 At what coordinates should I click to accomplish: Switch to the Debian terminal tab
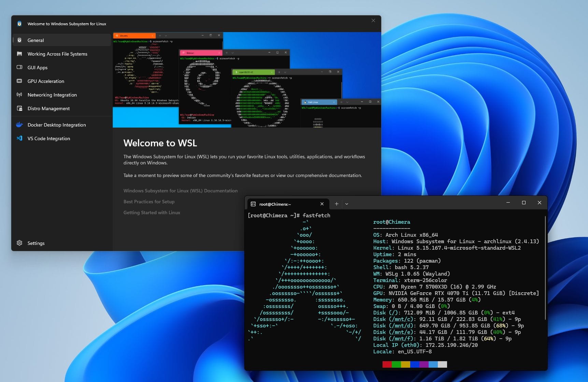(190, 53)
